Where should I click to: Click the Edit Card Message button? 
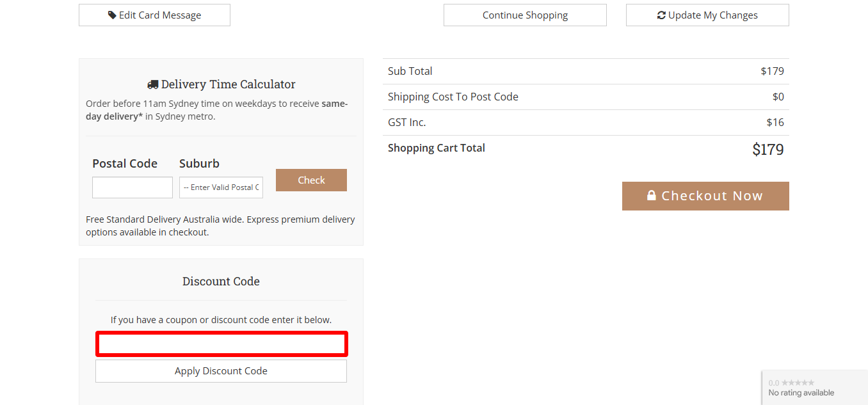pyautogui.click(x=154, y=15)
